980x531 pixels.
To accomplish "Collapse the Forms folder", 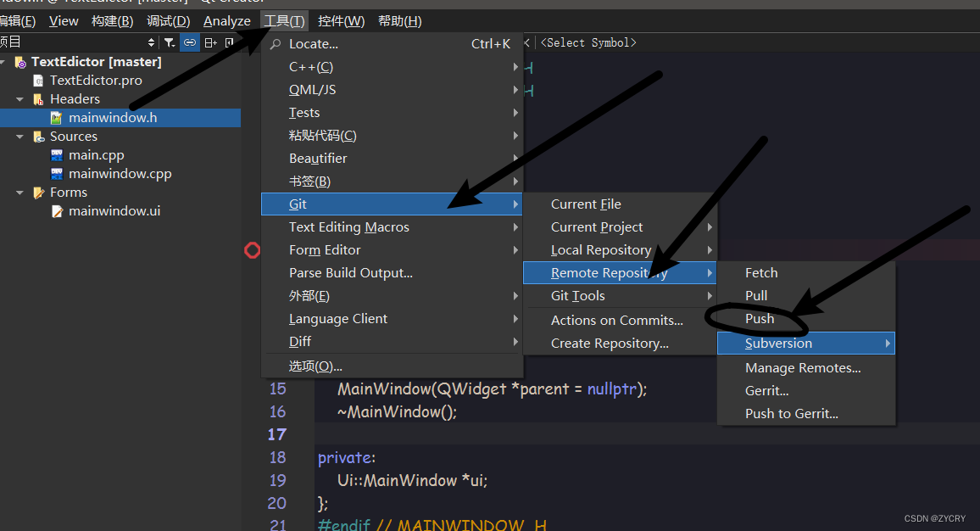I will tap(20, 193).
